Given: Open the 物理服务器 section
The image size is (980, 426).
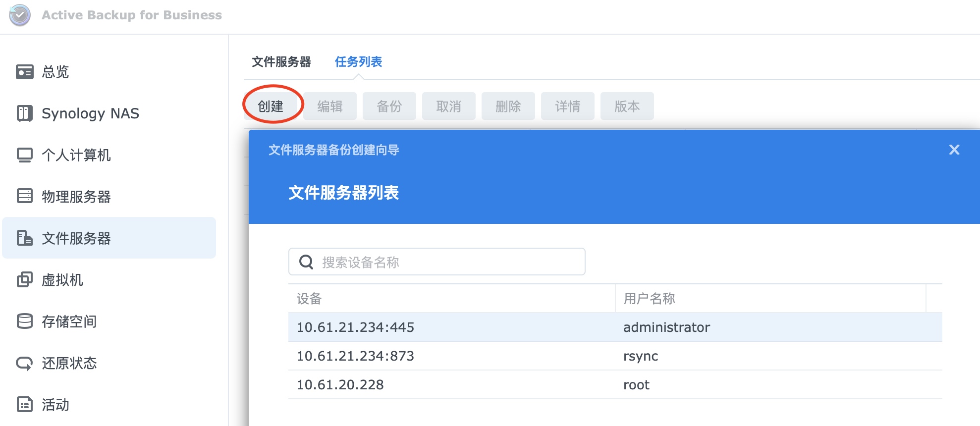Looking at the screenshot, I should pos(76,197).
